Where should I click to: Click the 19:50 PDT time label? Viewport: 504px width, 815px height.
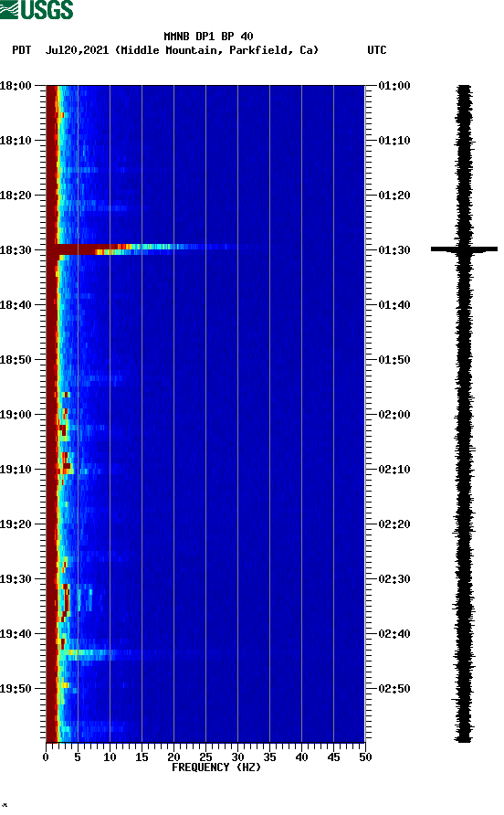(16, 689)
